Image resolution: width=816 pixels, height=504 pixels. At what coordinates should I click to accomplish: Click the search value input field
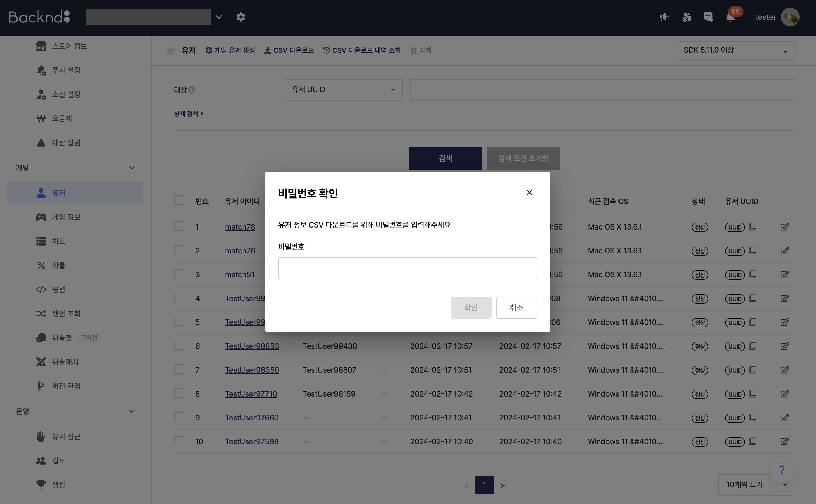tap(602, 90)
